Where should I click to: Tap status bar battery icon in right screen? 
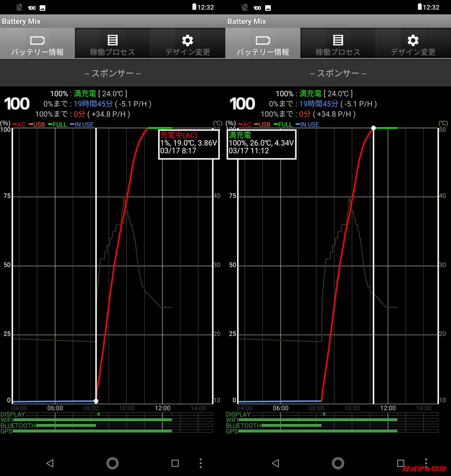pos(420,7)
